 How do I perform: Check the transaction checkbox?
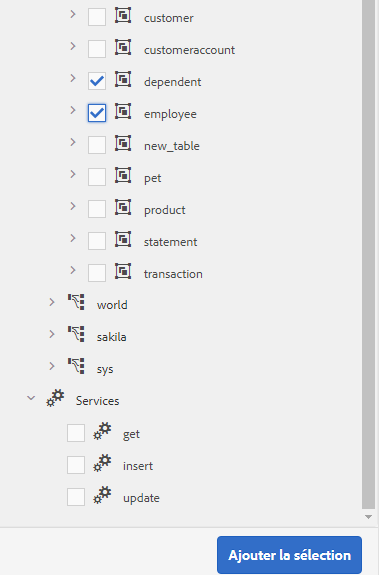point(97,273)
